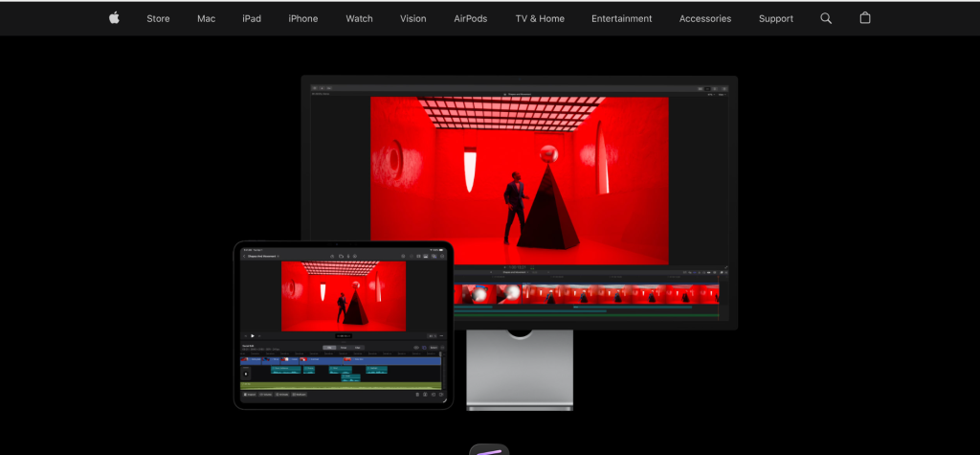Navigate to the iPhone page

point(302,18)
